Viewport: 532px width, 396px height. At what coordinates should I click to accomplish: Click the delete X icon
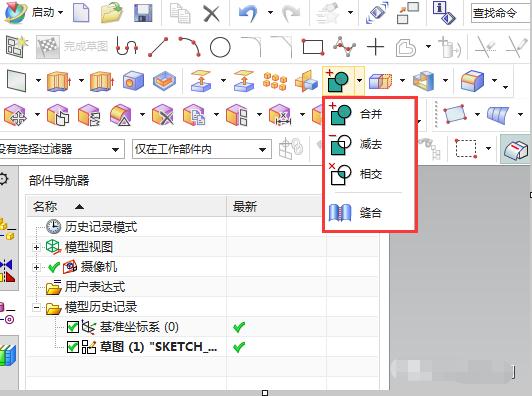point(211,14)
